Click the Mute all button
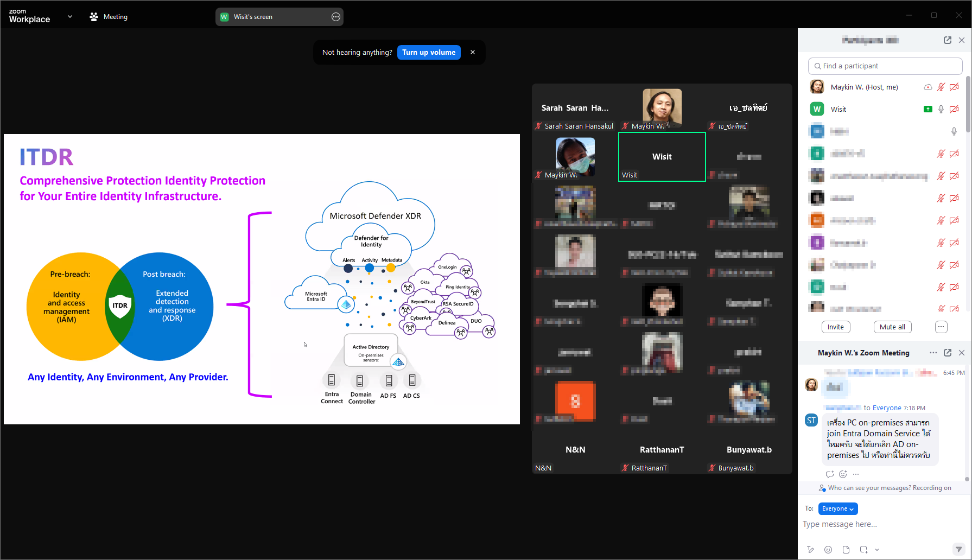 tap(893, 327)
